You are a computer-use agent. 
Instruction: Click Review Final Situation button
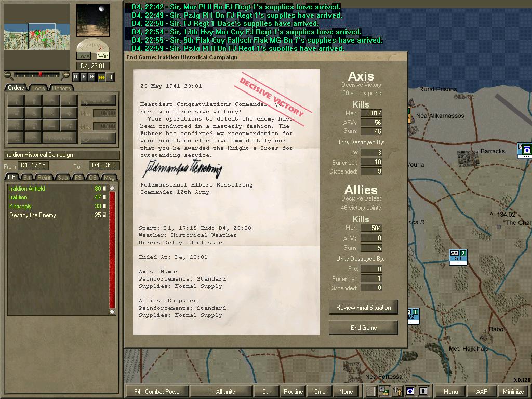click(x=363, y=308)
